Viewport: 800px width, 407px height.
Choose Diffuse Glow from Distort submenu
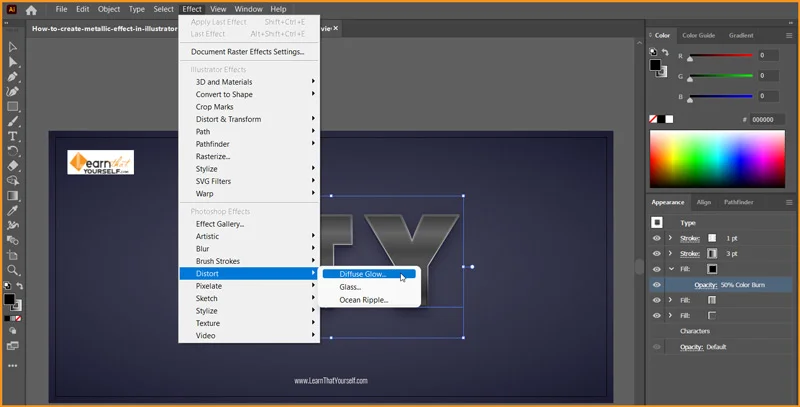(x=364, y=273)
